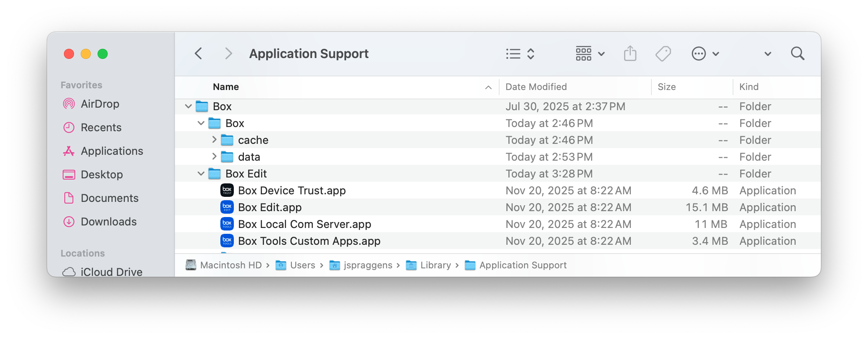Open the Group By grid dropdown
868x339 pixels.
click(x=590, y=54)
